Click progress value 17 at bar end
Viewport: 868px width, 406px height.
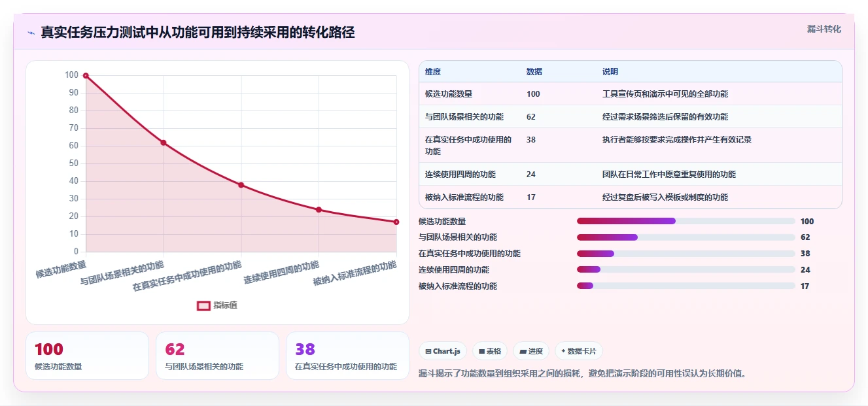pos(805,286)
